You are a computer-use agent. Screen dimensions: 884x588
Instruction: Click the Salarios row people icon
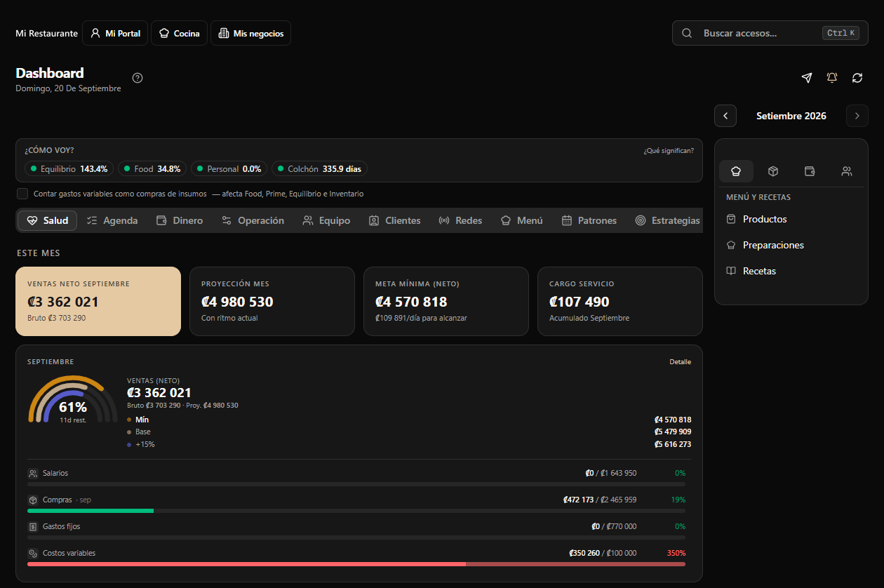point(33,474)
